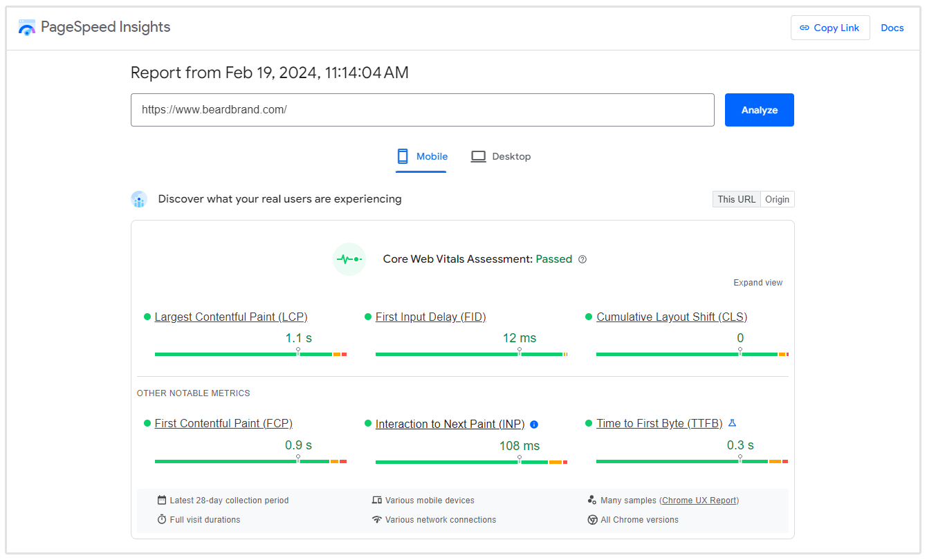Click the calendar icon for collection period
Image resolution: width=927 pixels, height=560 pixels.
(x=162, y=500)
